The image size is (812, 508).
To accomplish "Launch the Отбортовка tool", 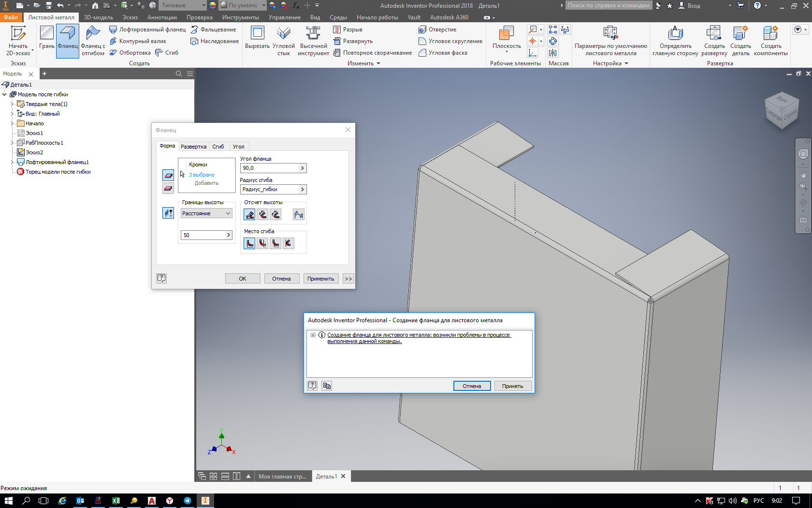I will pyautogui.click(x=130, y=53).
